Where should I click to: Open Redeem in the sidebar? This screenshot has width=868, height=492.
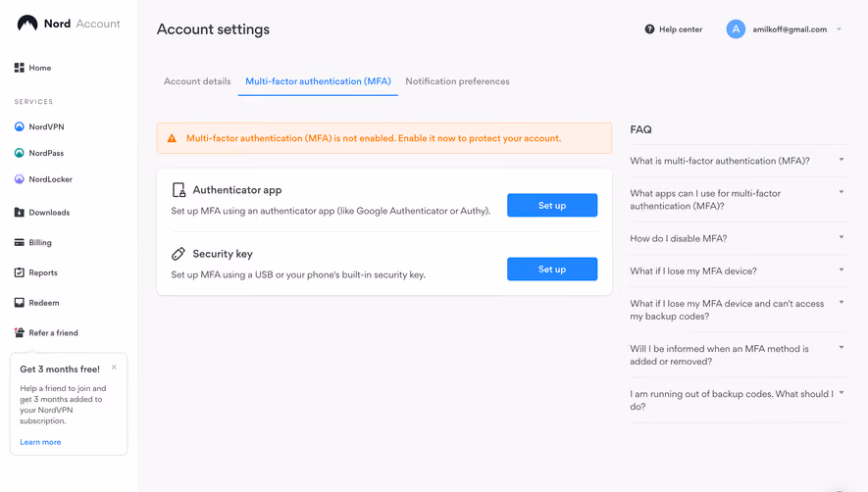[44, 303]
